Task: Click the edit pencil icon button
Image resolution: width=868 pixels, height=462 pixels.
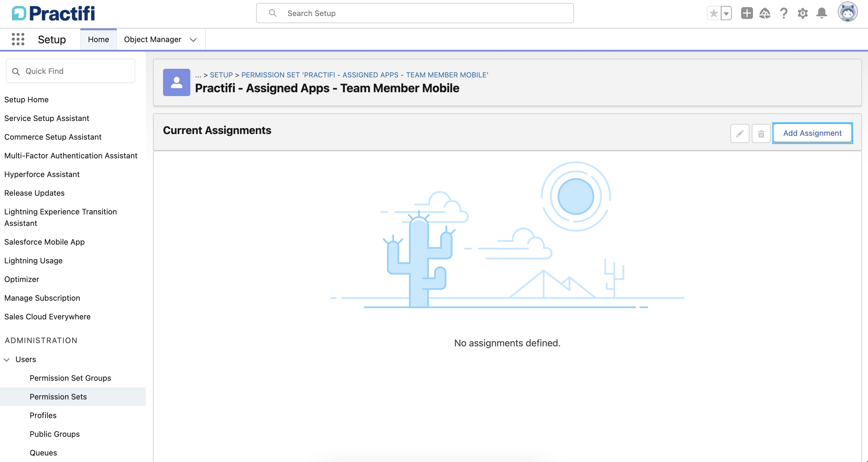Action: [740, 133]
